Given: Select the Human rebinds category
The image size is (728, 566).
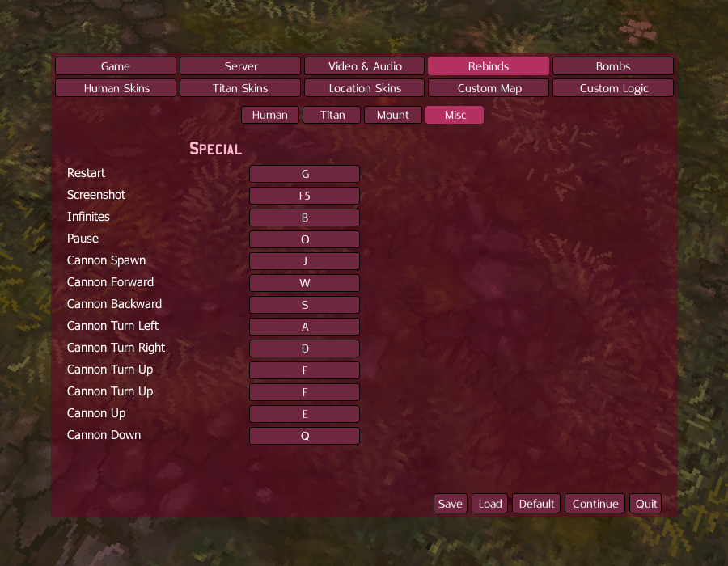Looking at the screenshot, I should [269, 114].
